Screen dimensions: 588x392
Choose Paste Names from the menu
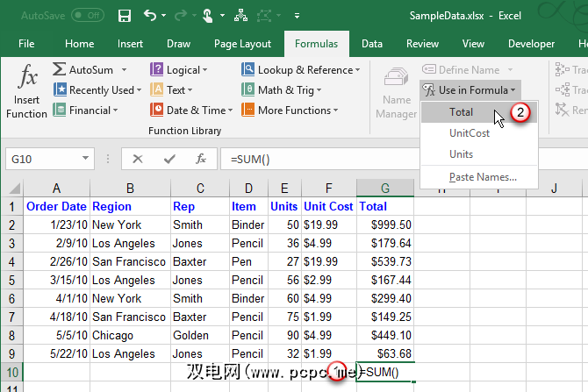click(x=482, y=177)
